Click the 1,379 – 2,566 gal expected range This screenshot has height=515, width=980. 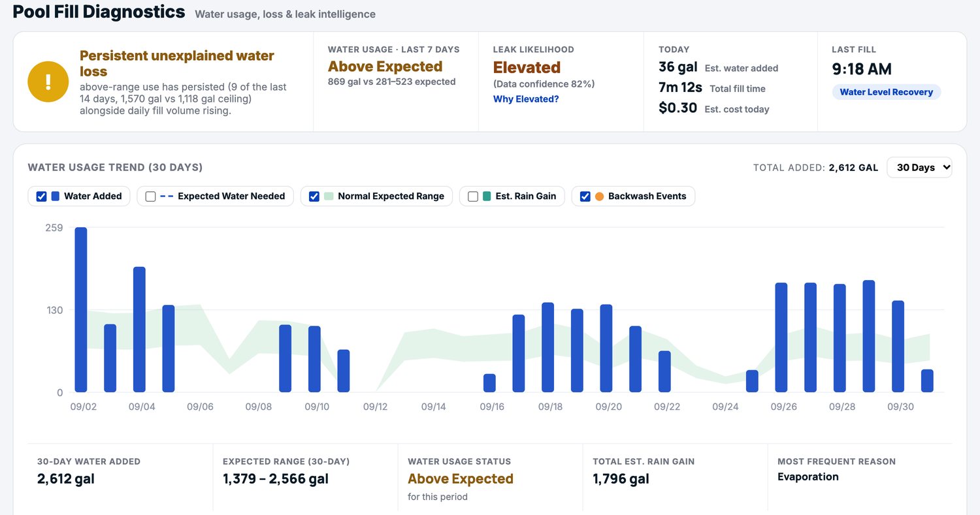[276, 479]
